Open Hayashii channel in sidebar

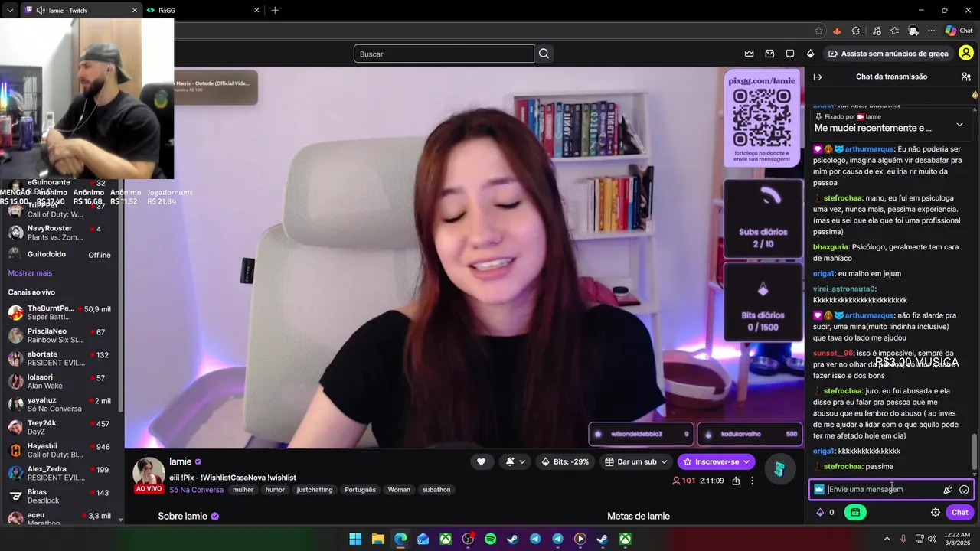pos(60,450)
